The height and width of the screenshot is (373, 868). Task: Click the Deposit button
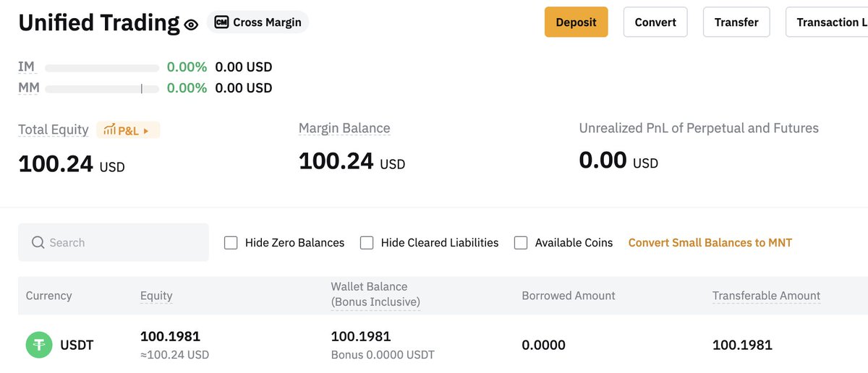point(576,22)
